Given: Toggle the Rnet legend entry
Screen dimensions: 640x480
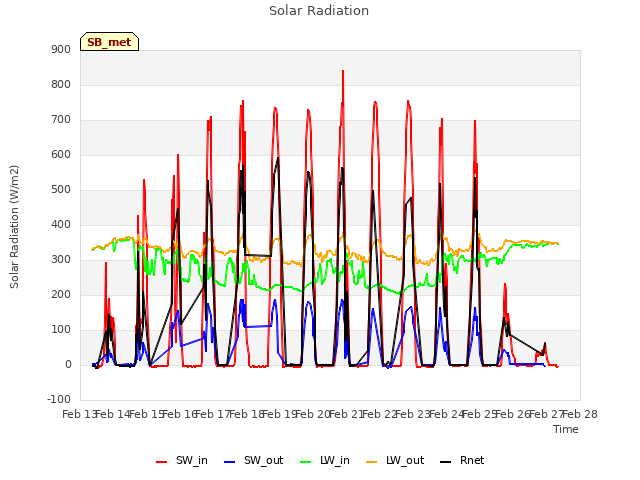Looking at the screenshot, I should coord(462,461).
